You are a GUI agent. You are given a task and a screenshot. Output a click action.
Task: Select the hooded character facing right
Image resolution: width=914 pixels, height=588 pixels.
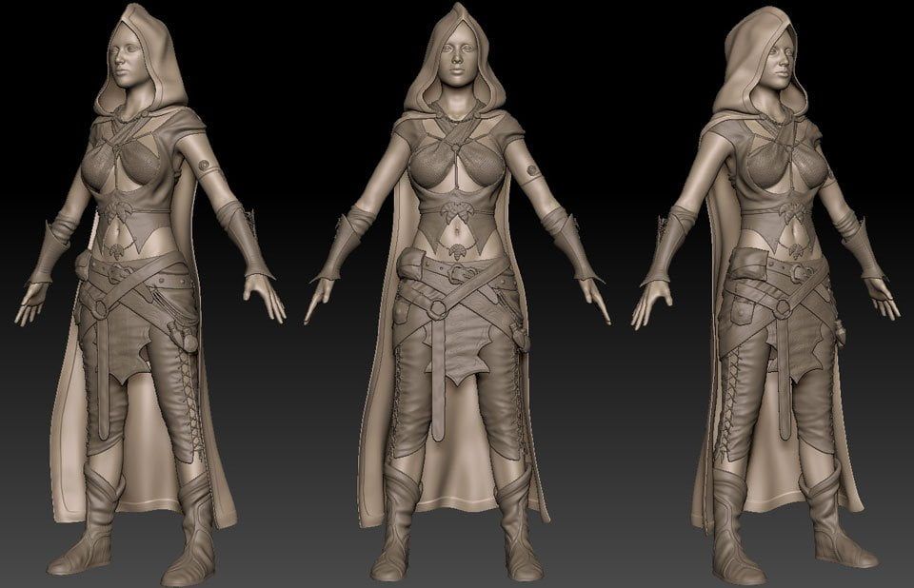pyautogui.click(x=766, y=294)
